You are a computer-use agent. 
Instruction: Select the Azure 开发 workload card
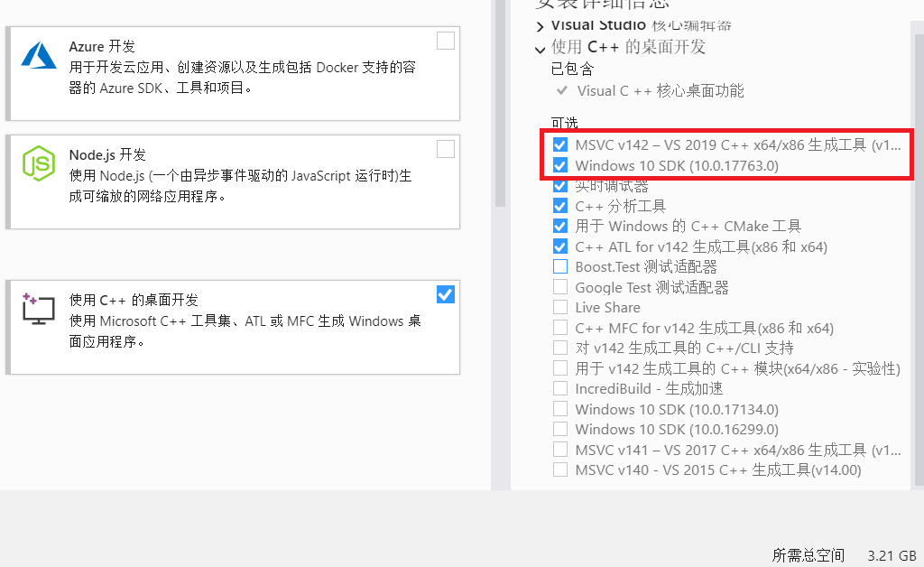tap(235, 73)
